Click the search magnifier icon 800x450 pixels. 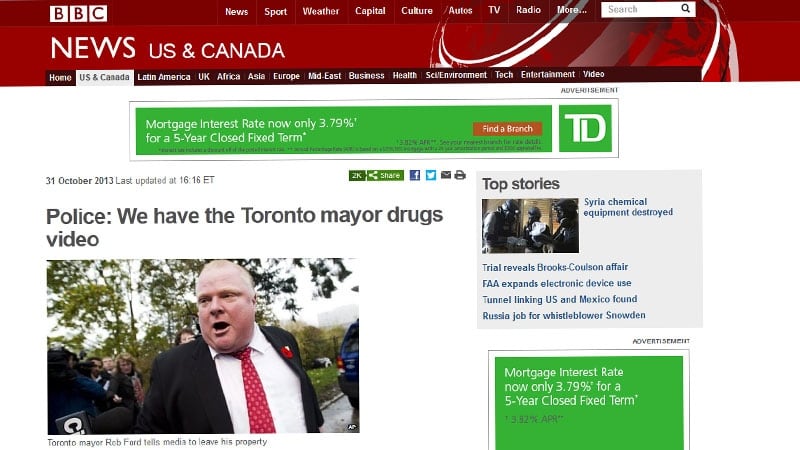(686, 9)
